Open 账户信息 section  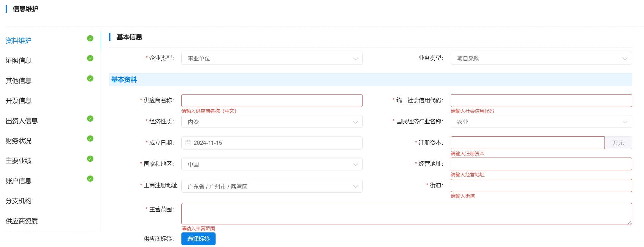click(x=18, y=181)
